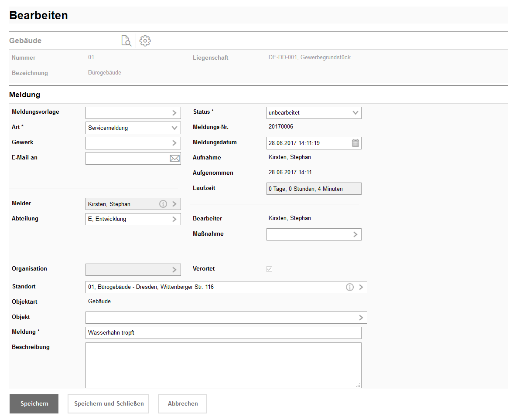
Task: Open the calendar picker for Meldungsdatum
Action: [x=355, y=143]
